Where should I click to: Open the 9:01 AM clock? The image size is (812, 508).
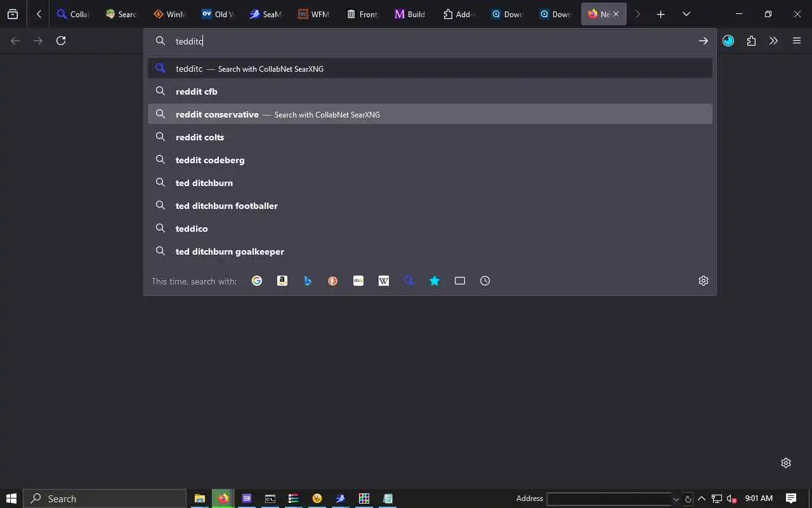759,498
